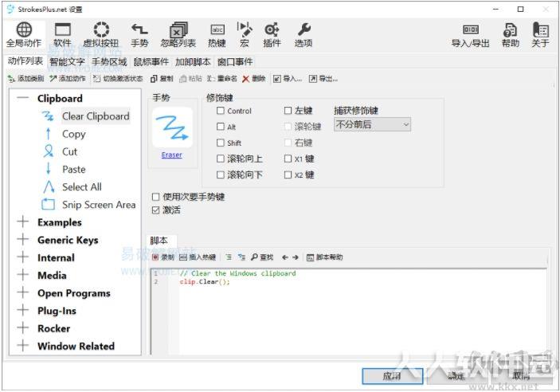Viewport: 560px width, 392px height.
Task: Open the 导入/导出 import/export section
Action: click(x=470, y=35)
